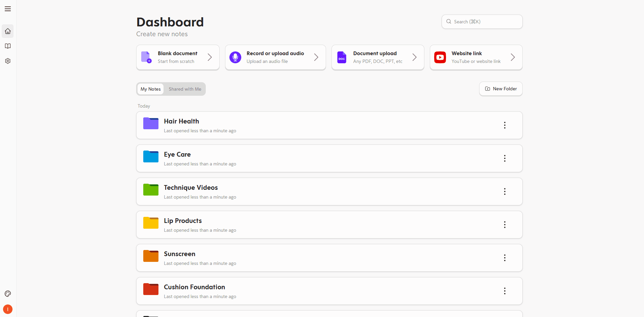644x317 pixels.
Task: Click chevron on Blank document card
Action: pyautogui.click(x=210, y=57)
